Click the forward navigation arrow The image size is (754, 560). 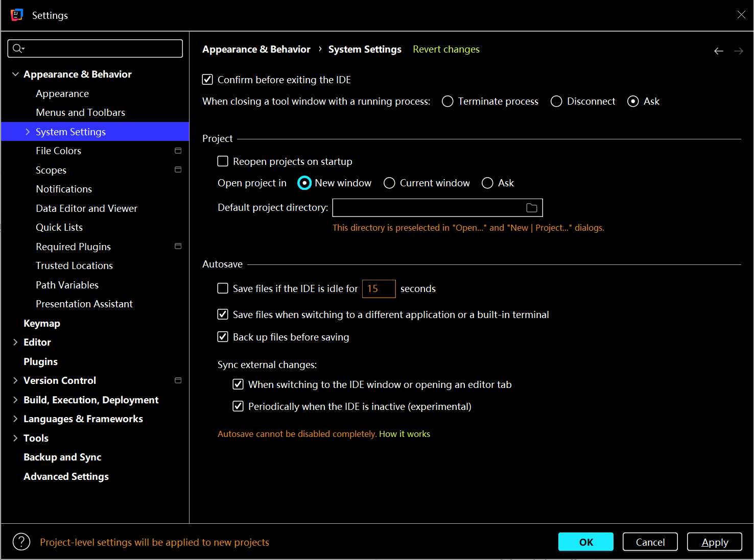tap(738, 51)
